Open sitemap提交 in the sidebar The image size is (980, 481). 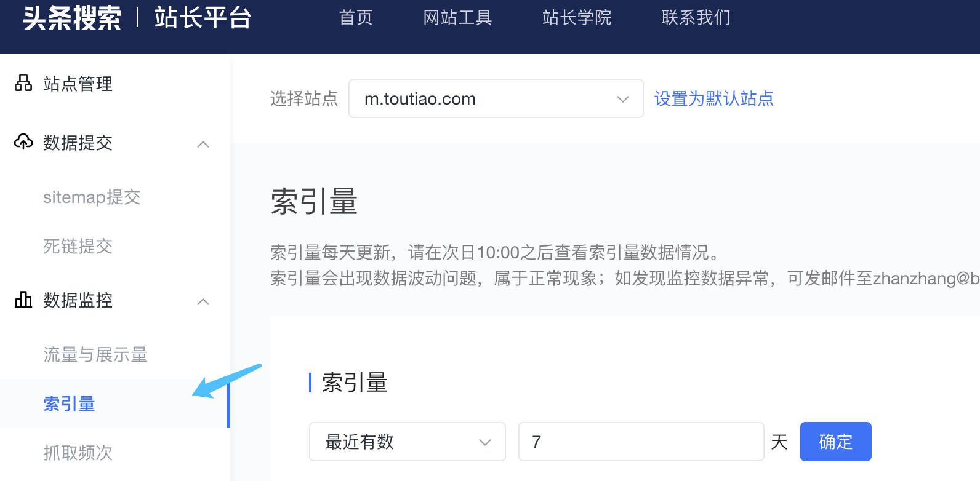[x=92, y=197]
